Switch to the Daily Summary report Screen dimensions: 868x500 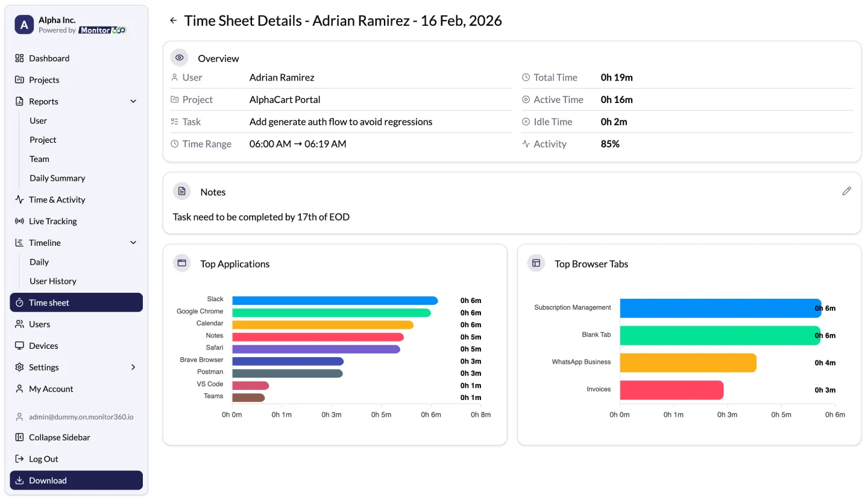coord(57,178)
